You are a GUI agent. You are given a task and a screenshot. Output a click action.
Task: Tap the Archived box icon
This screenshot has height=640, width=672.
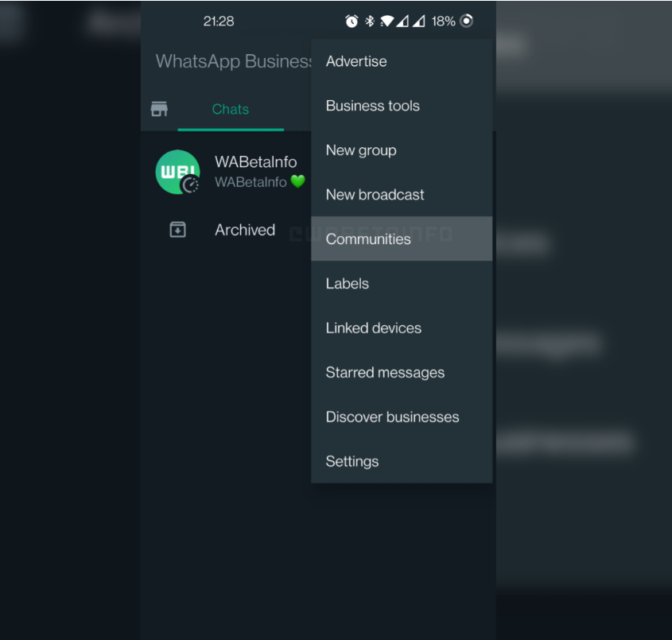coord(177,230)
